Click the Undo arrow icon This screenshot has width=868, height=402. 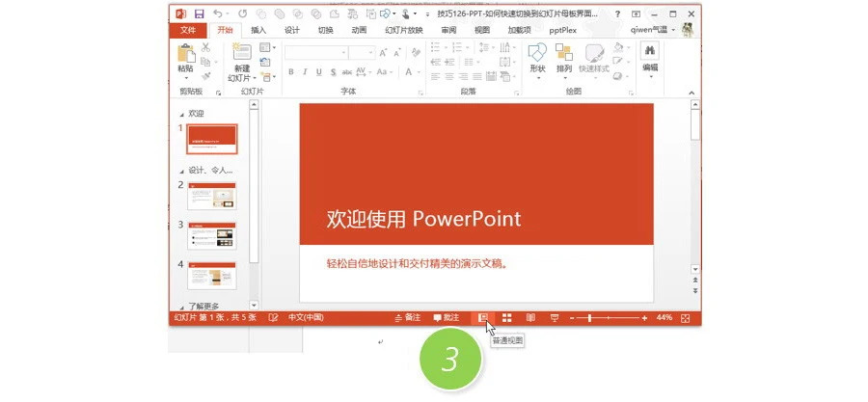pos(218,13)
